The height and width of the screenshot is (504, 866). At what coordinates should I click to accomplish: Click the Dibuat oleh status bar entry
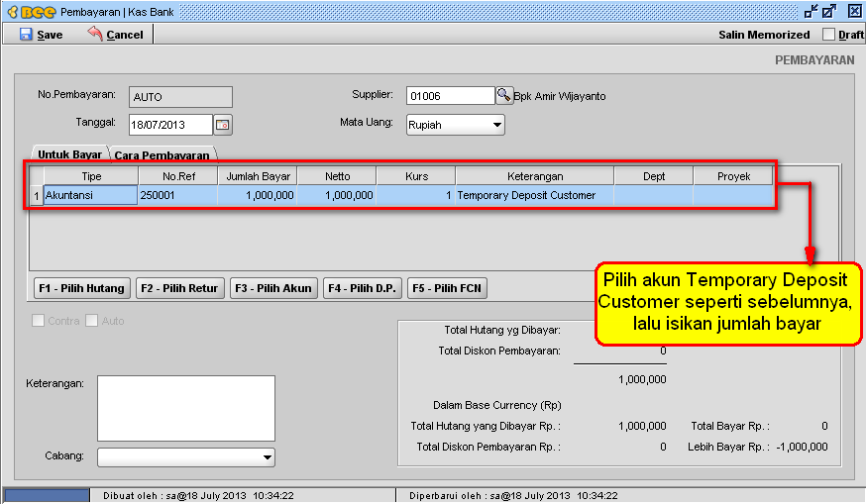coord(198,496)
